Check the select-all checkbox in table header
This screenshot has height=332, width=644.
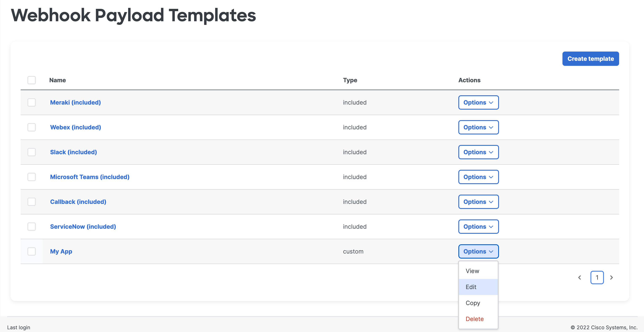point(31,80)
